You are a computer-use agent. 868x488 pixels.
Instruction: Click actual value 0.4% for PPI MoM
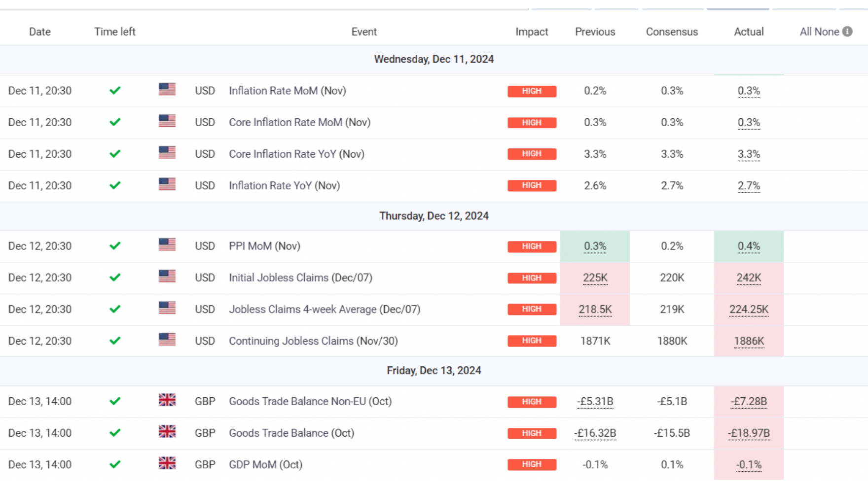point(749,246)
